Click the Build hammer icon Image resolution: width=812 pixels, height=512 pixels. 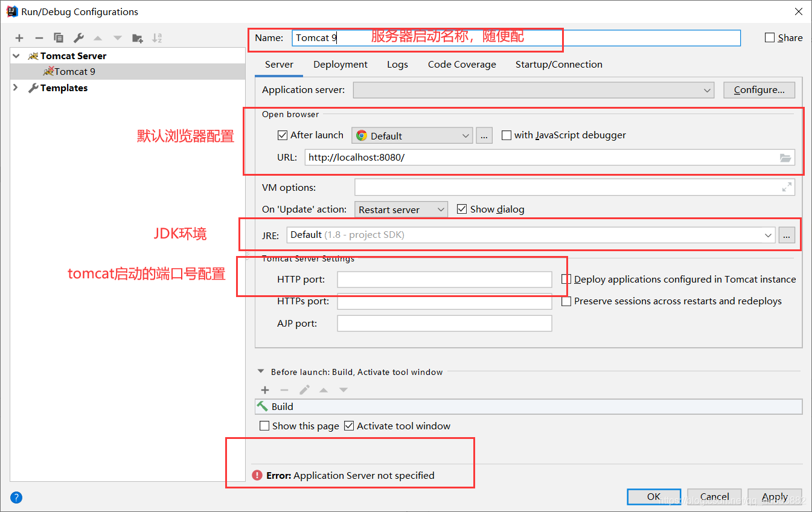(262, 406)
